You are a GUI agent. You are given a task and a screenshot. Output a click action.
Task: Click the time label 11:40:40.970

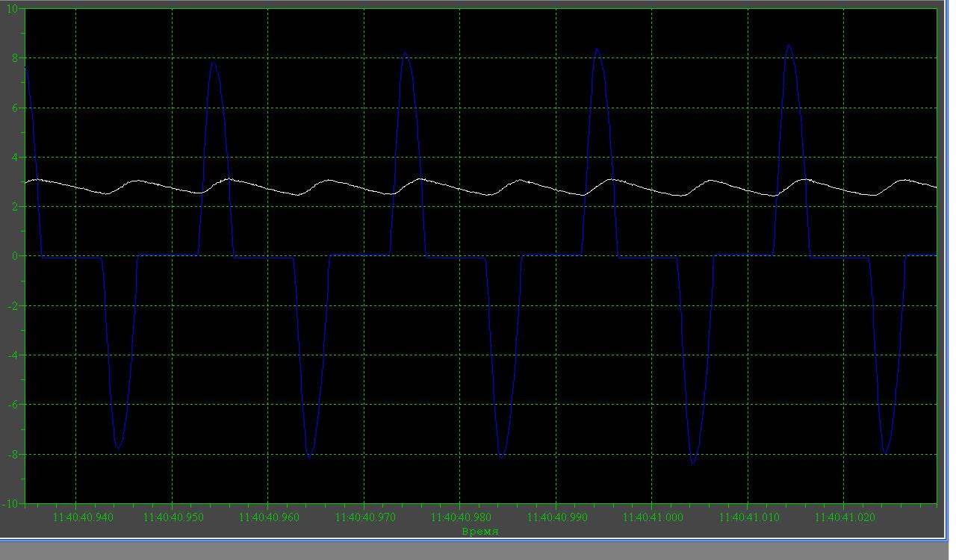[364, 517]
